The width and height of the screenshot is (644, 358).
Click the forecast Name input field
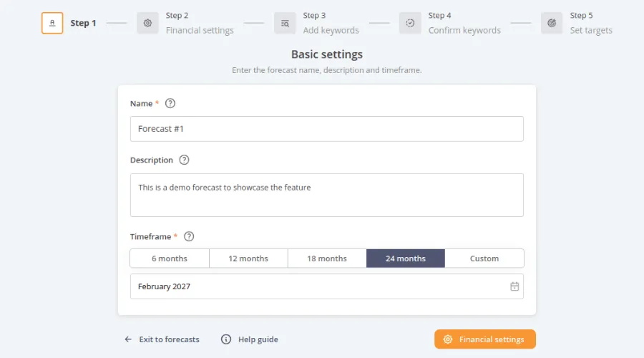(327, 129)
